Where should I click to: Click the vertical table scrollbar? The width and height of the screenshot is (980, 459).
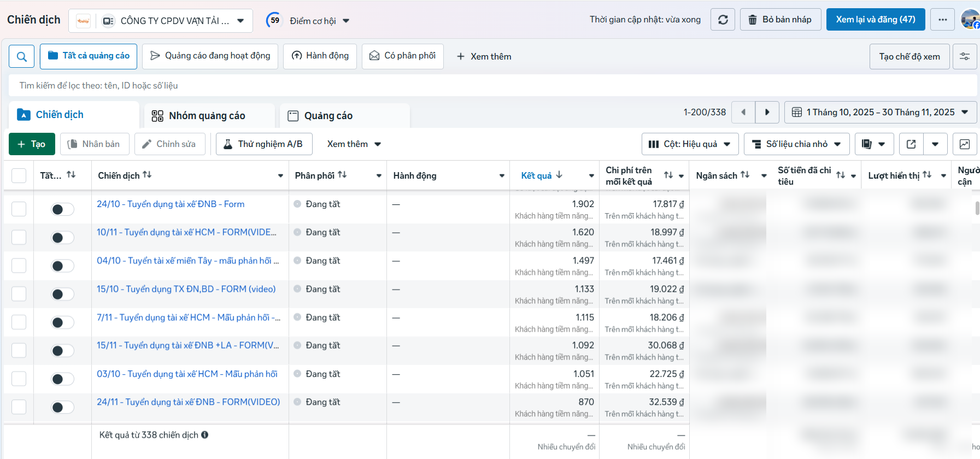[x=977, y=208]
